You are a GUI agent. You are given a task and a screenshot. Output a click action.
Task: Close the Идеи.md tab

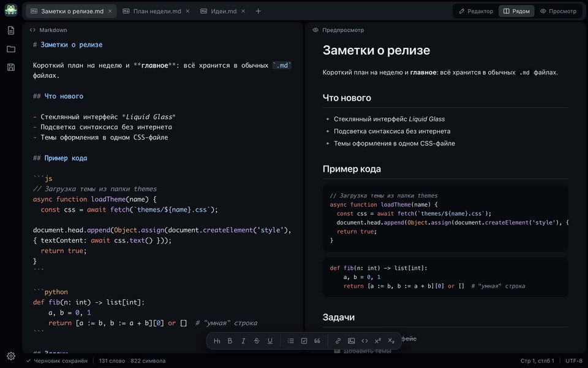click(243, 11)
